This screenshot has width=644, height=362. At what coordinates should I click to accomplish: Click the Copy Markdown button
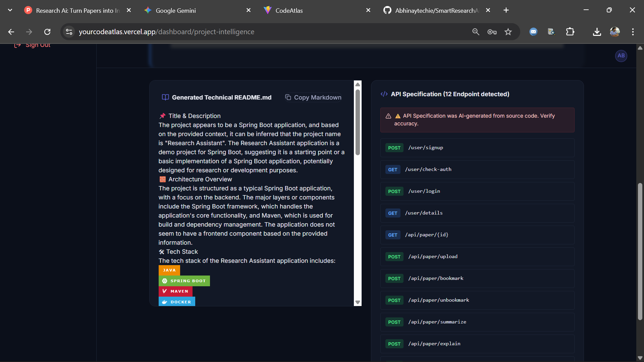click(x=313, y=97)
